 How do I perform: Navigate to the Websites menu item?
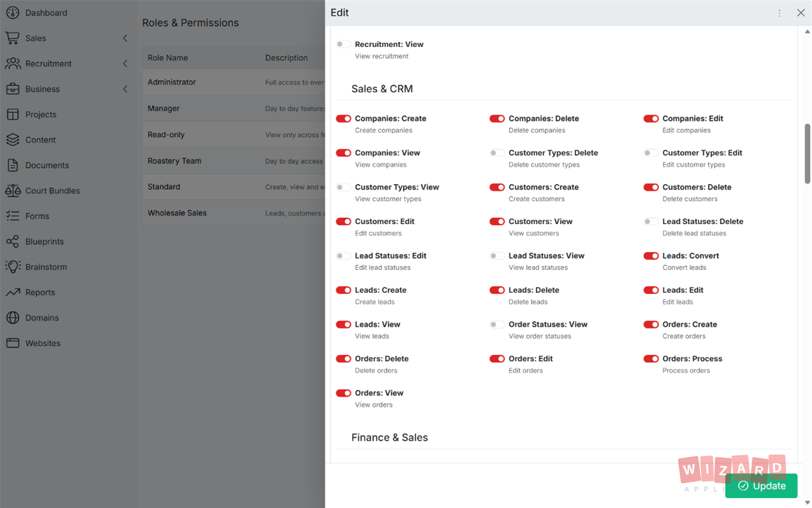pos(69,343)
